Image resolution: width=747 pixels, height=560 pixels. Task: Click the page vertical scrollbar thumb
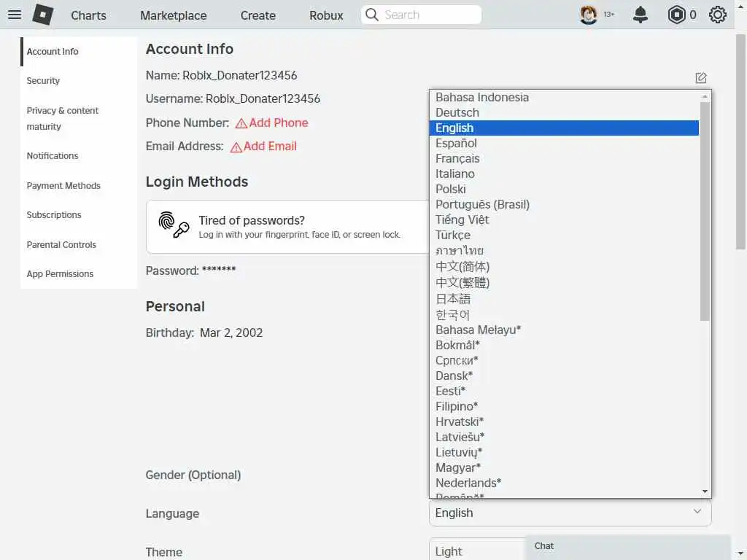point(741,142)
